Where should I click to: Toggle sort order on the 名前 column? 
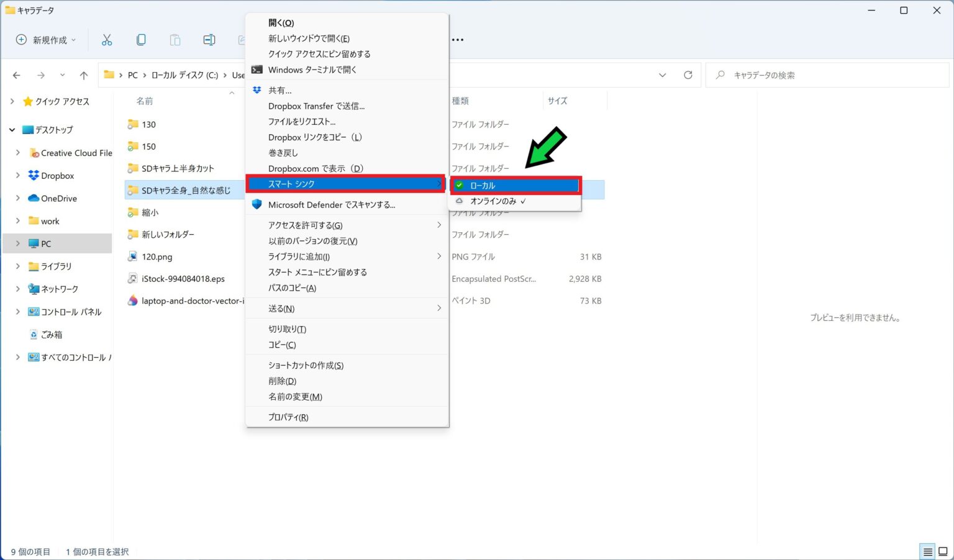[x=145, y=101]
